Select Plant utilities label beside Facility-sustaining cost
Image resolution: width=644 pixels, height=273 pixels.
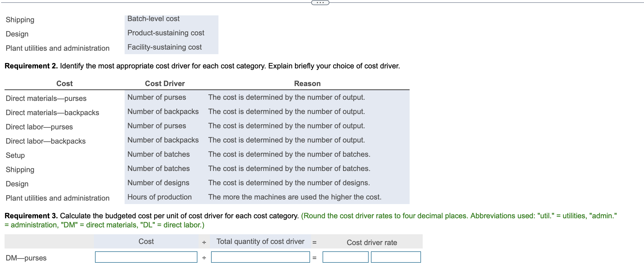coord(57,48)
